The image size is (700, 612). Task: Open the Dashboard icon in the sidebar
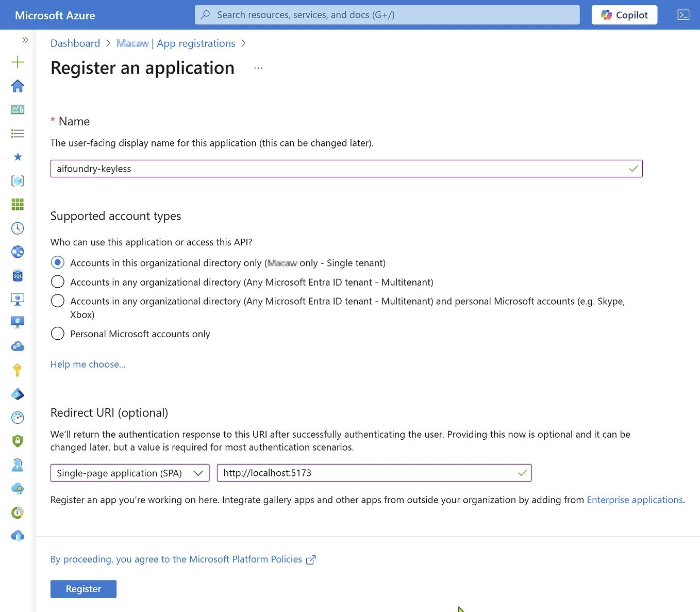pyautogui.click(x=18, y=109)
